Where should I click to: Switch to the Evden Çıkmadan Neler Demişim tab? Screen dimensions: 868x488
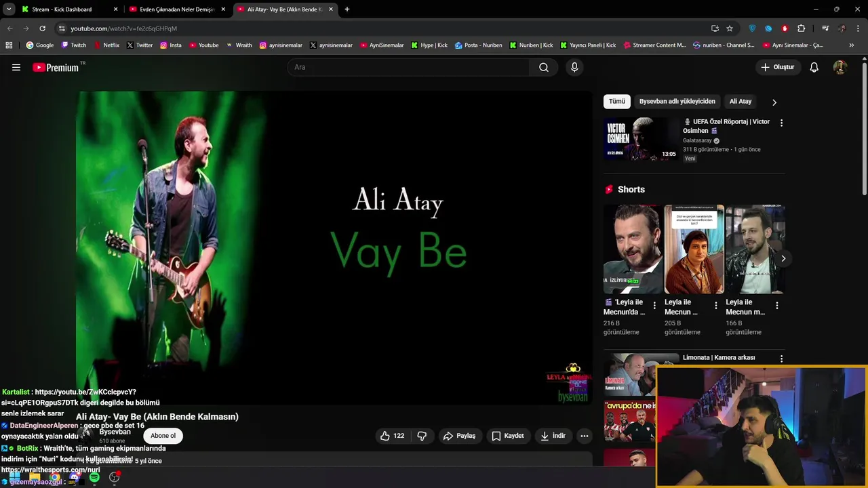[177, 9]
